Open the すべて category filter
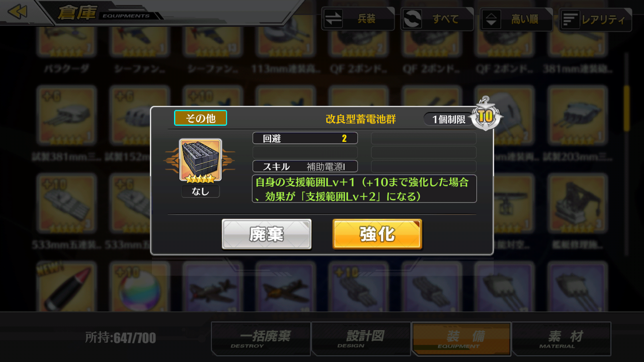The image size is (644, 362). [437, 19]
